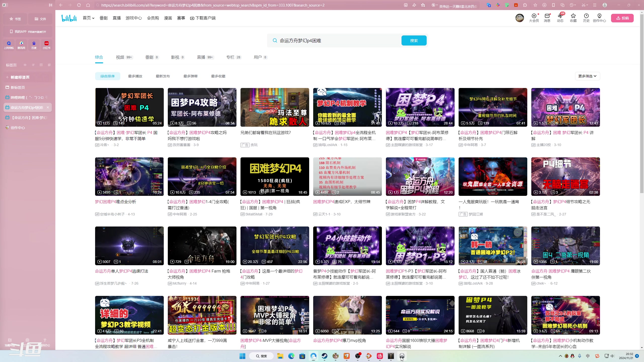Click the PDF extension icon in toolbar
The width and height of the screenshot is (644, 362).
point(516,5)
